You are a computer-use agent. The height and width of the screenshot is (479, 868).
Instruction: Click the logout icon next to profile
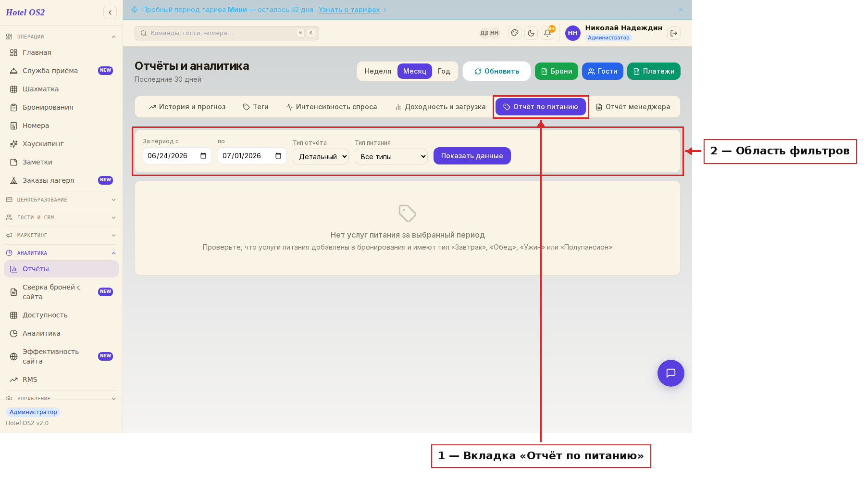pos(674,33)
